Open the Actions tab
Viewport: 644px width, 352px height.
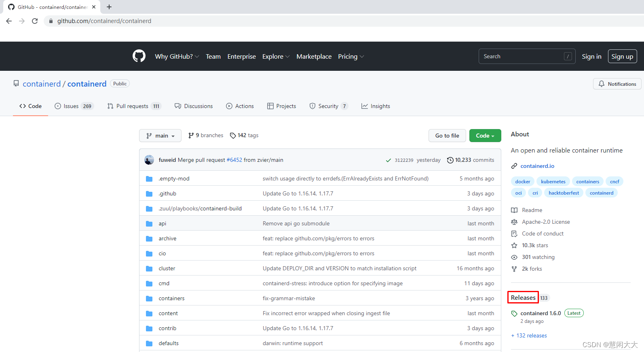tap(240, 106)
